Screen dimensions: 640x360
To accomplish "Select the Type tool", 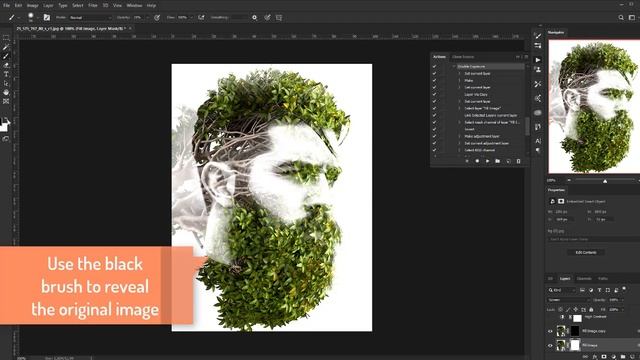I will [6, 74].
